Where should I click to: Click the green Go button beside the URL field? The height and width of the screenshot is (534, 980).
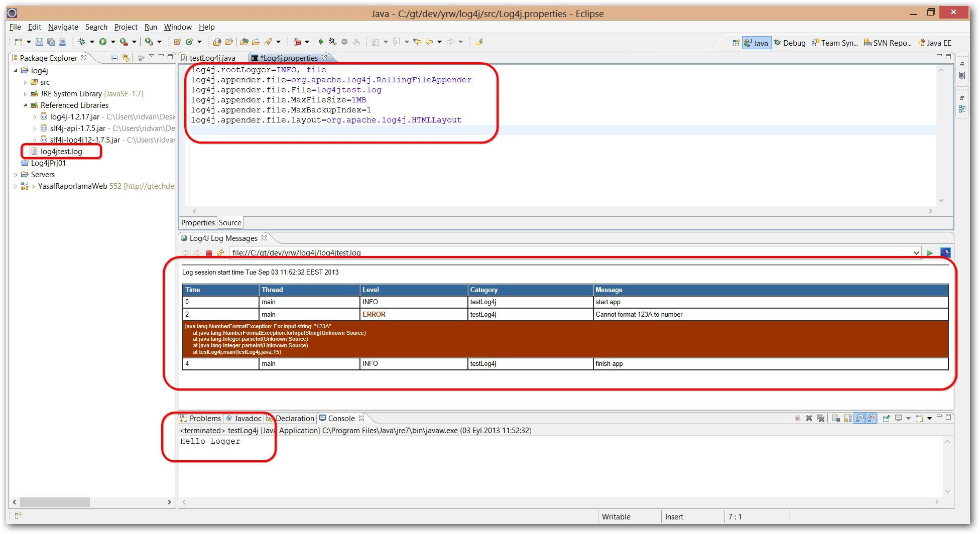pos(930,253)
